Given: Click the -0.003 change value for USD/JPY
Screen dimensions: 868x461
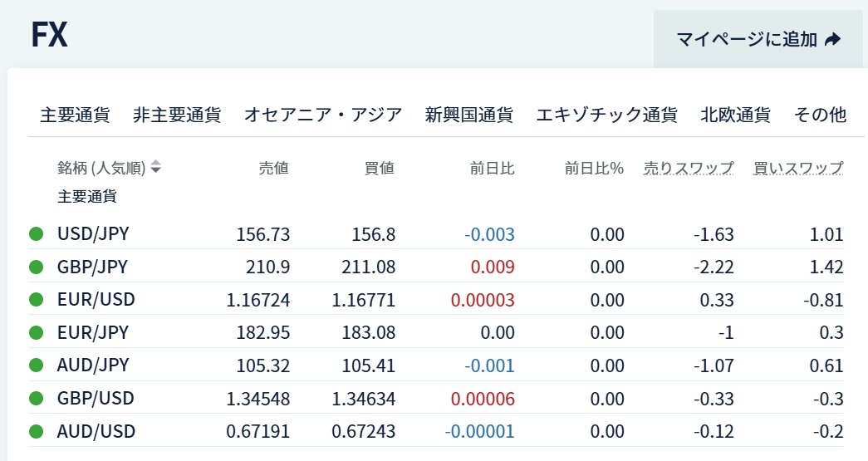Looking at the screenshot, I should (489, 234).
